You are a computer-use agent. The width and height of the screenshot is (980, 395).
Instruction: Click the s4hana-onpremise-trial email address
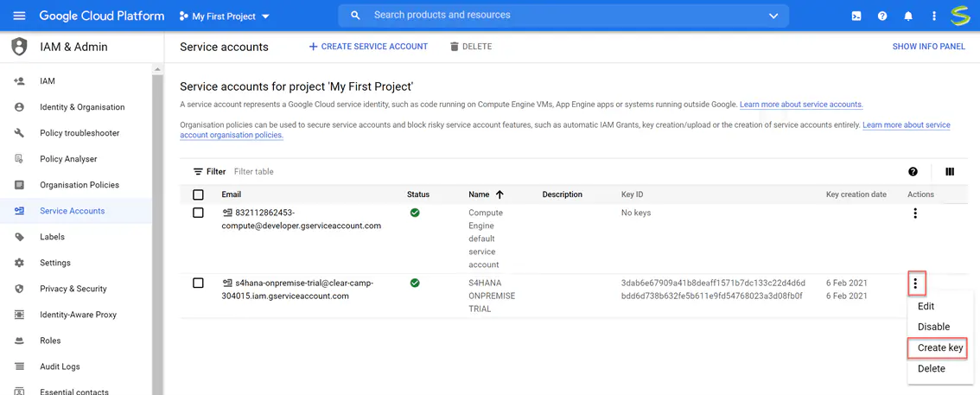coord(297,290)
